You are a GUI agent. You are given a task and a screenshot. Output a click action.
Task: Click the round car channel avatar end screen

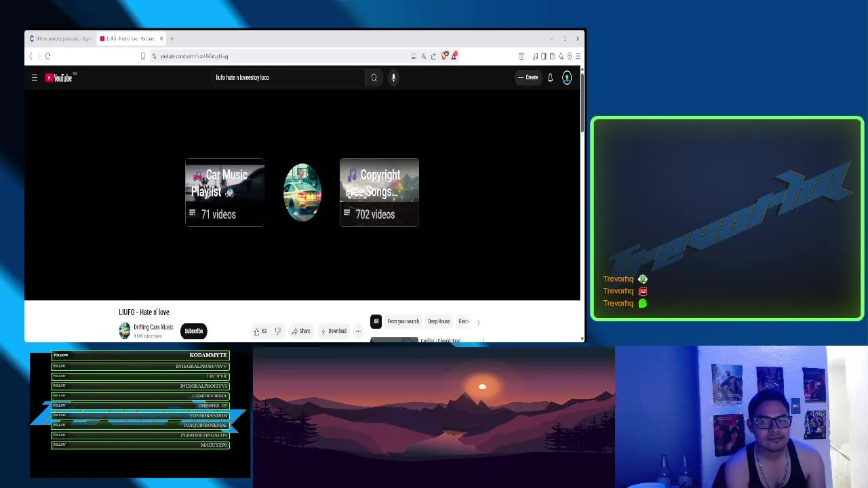pyautogui.click(x=302, y=192)
